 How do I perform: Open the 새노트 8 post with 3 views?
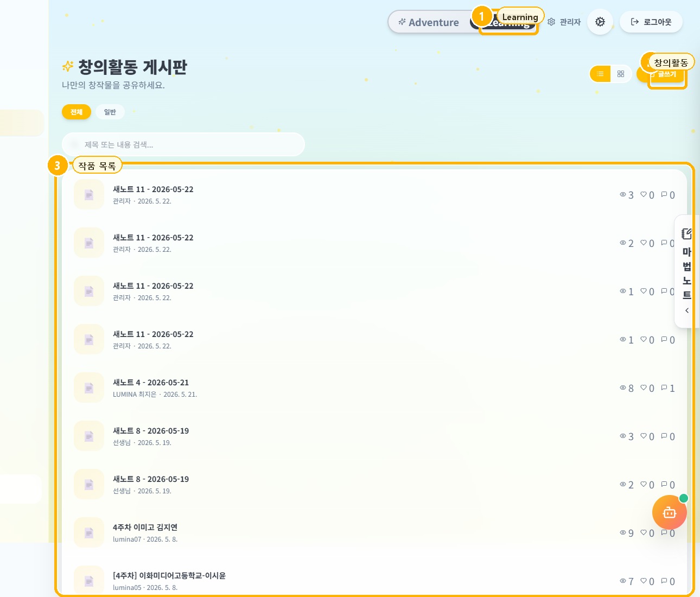pyautogui.click(x=374, y=436)
